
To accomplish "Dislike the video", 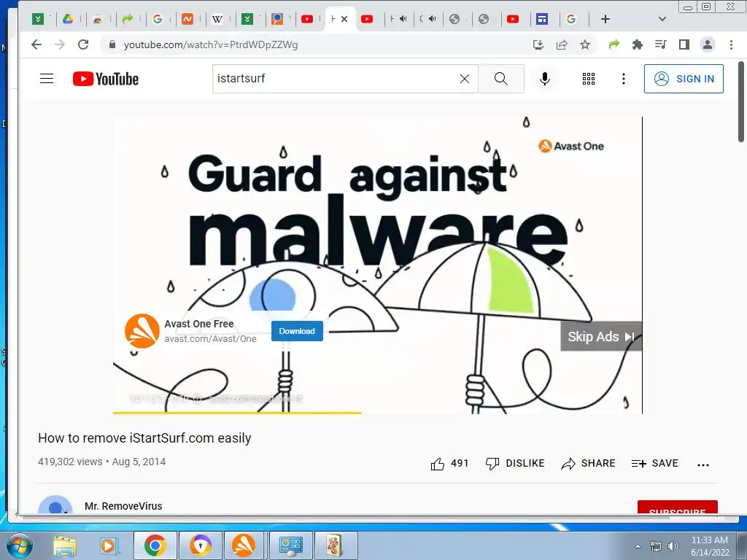I will pyautogui.click(x=514, y=463).
